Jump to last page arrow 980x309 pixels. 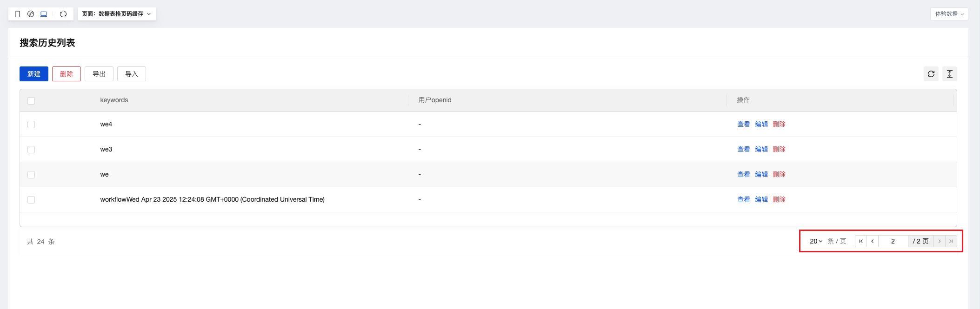[951, 241]
